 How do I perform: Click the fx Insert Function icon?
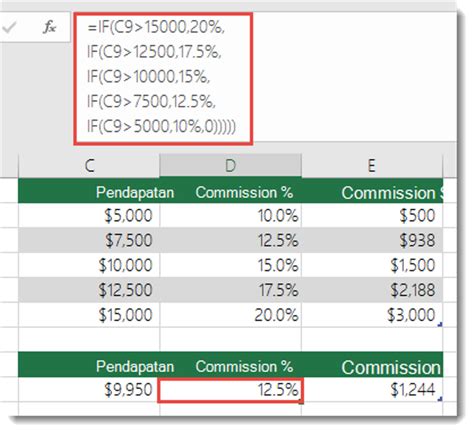49,27
